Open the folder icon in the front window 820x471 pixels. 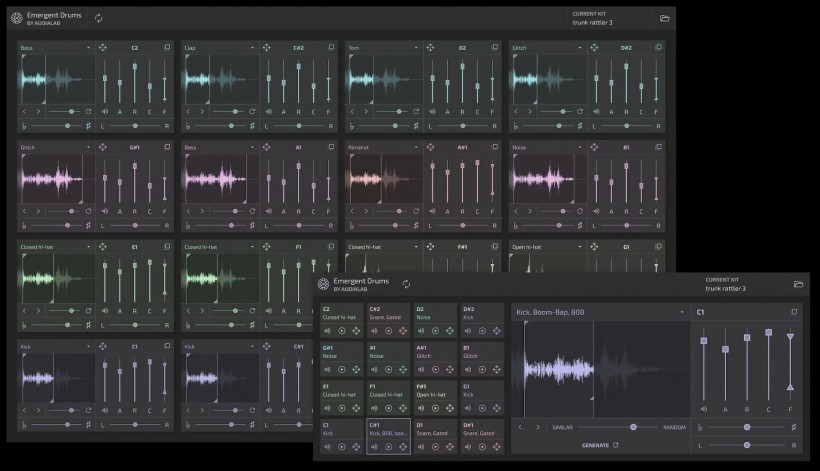(x=798, y=284)
